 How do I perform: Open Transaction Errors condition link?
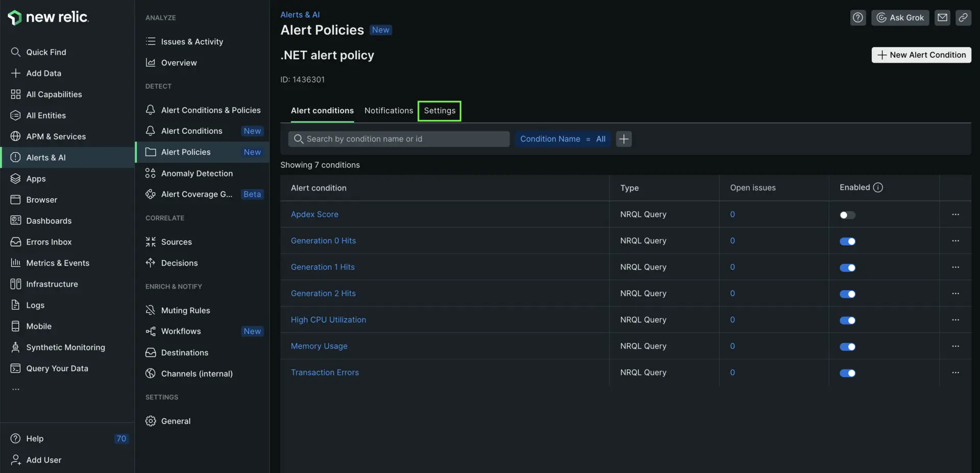point(325,372)
